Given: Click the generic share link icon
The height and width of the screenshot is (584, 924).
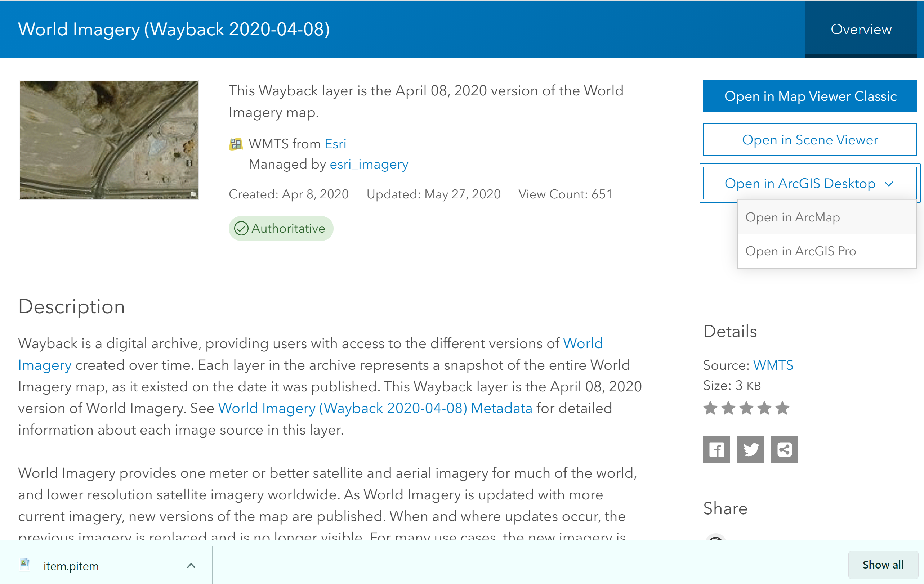Looking at the screenshot, I should 784,449.
